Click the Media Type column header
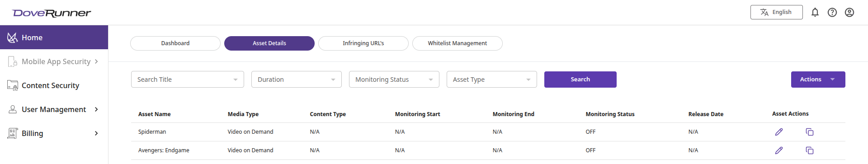This screenshot has width=868, height=164. 243,114
